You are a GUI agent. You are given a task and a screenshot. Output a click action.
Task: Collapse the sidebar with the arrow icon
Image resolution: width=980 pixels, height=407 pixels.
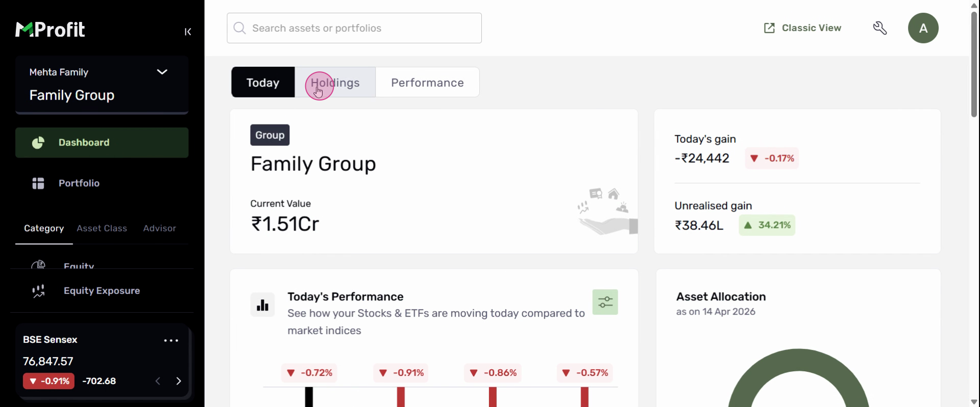pyautogui.click(x=188, y=32)
